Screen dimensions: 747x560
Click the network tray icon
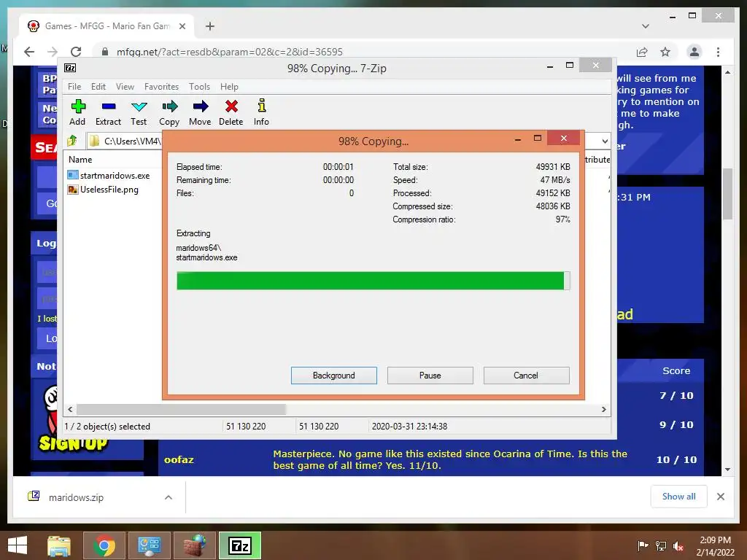coord(661,545)
